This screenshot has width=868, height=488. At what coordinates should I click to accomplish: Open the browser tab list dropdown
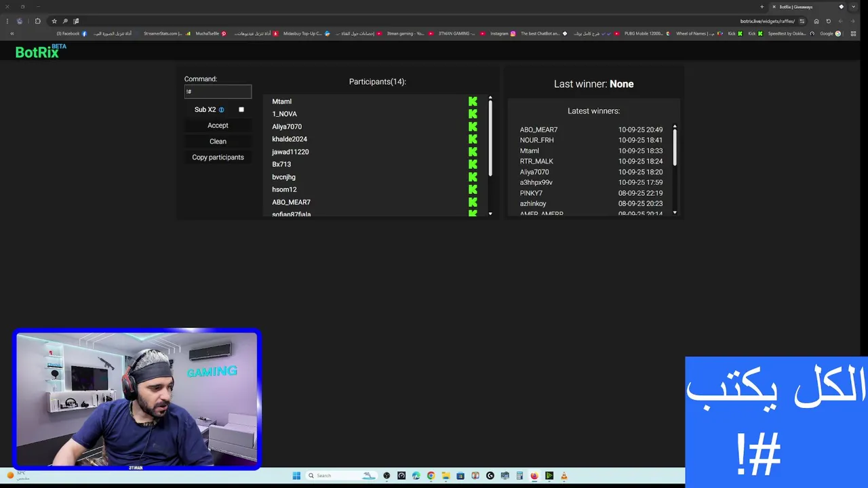click(x=853, y=7)
